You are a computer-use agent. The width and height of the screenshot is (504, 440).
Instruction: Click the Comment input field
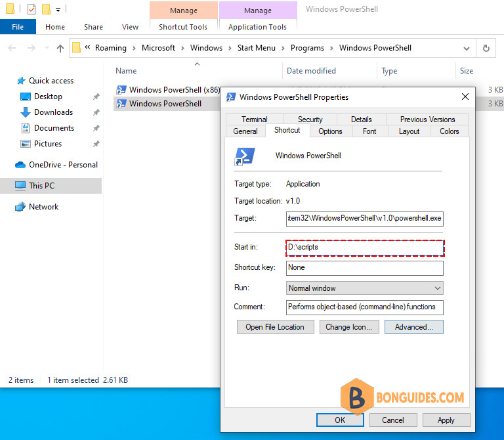click(x=364, y=307)
